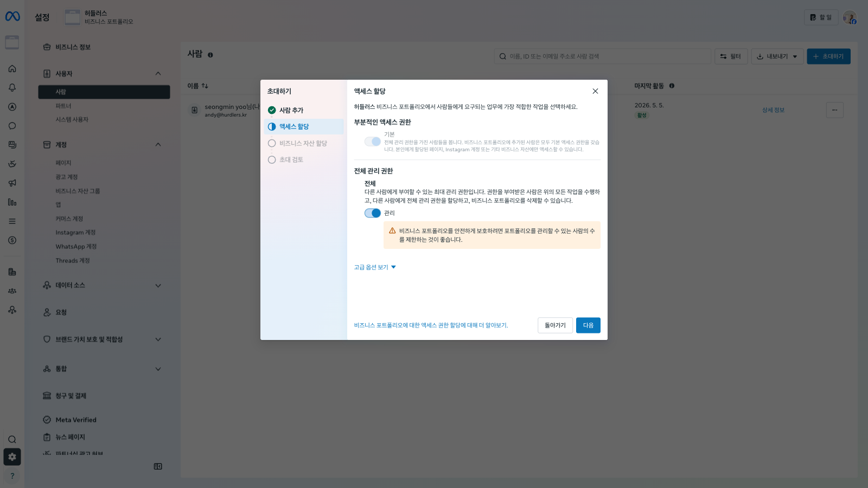Open 페이지 under 계정

point(63,163)
